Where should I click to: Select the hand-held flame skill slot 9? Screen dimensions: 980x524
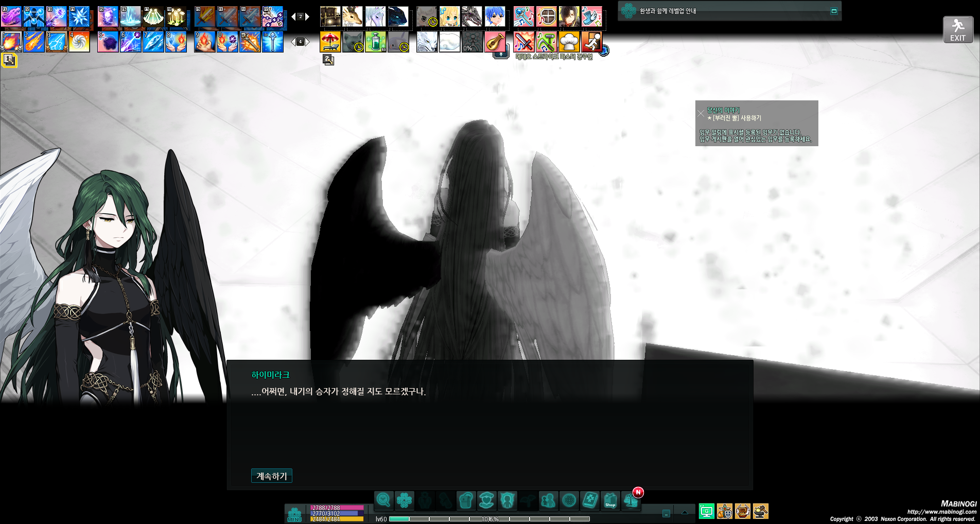[205, 42]
